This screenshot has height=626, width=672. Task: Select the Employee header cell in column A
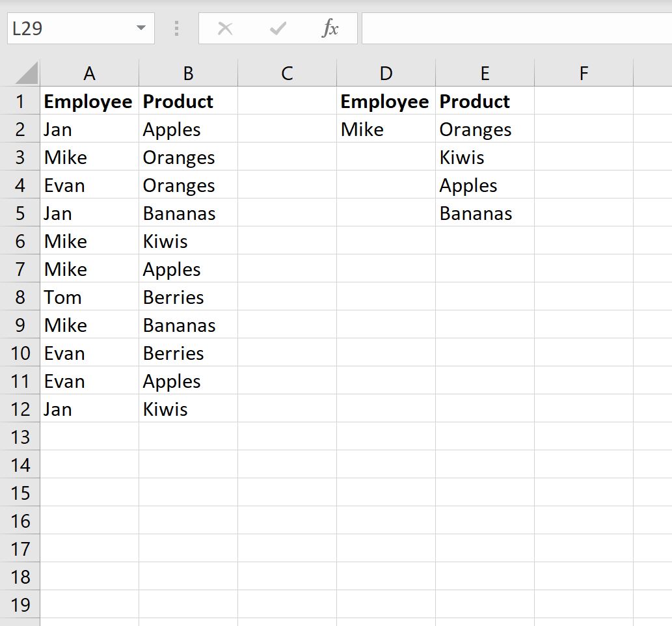(89, 101)
